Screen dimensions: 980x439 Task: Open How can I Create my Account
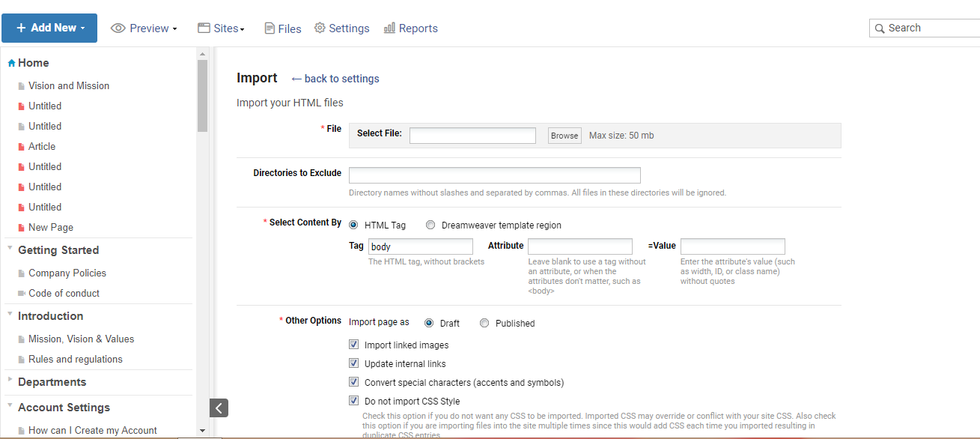(93, 431)
